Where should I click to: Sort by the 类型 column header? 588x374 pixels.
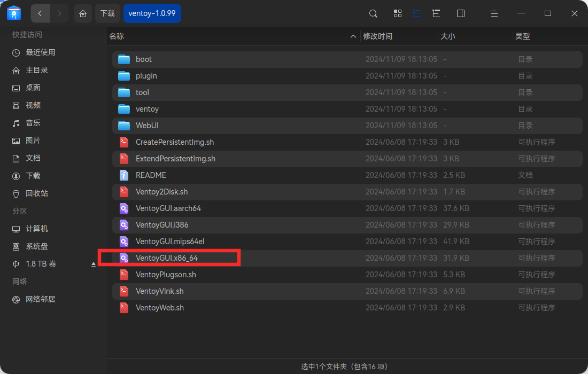tap(522, 36)
